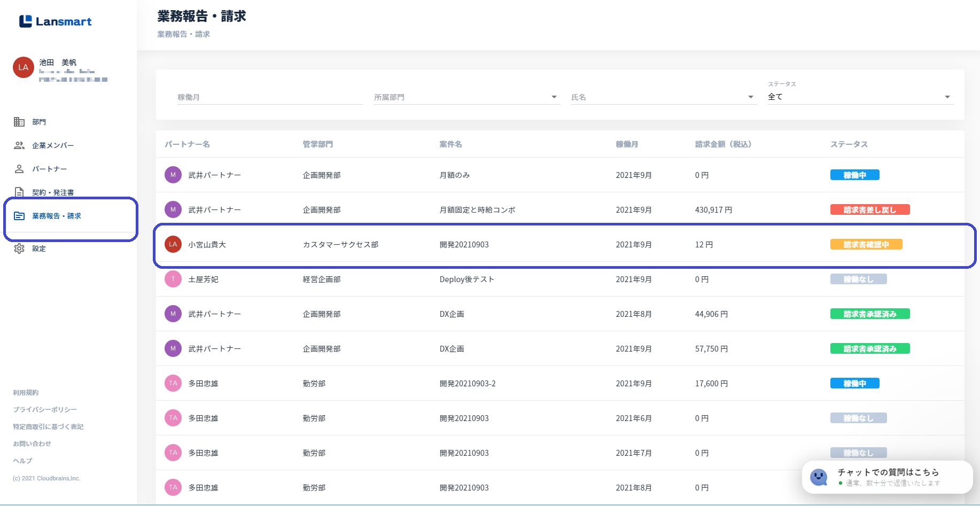Viewport: 980px width, 506px height.
Task: Open the 利用規約 link
Action: point(26,393)
